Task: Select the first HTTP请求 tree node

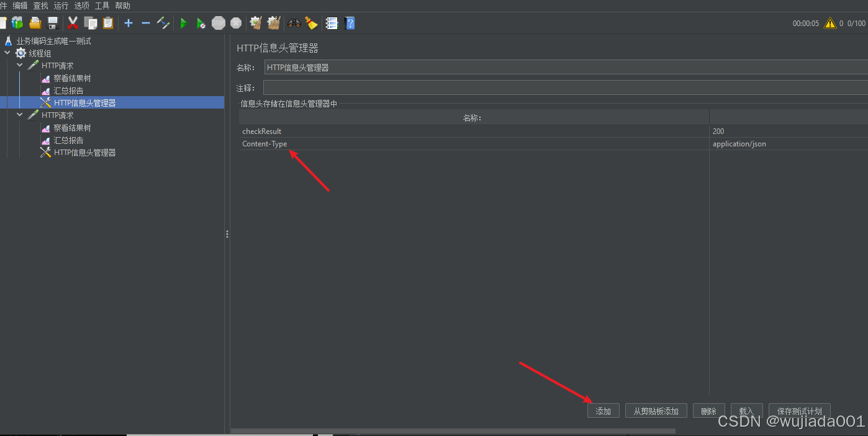Action: 57,66
